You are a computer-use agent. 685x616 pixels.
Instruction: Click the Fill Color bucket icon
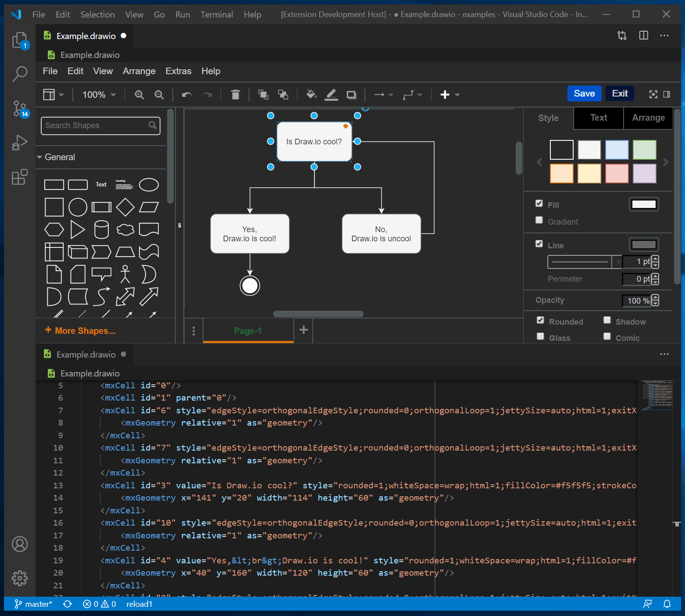tap(311, 94)
